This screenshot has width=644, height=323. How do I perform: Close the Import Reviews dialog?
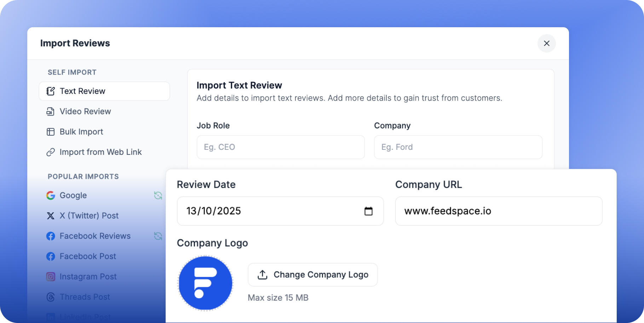546,43
